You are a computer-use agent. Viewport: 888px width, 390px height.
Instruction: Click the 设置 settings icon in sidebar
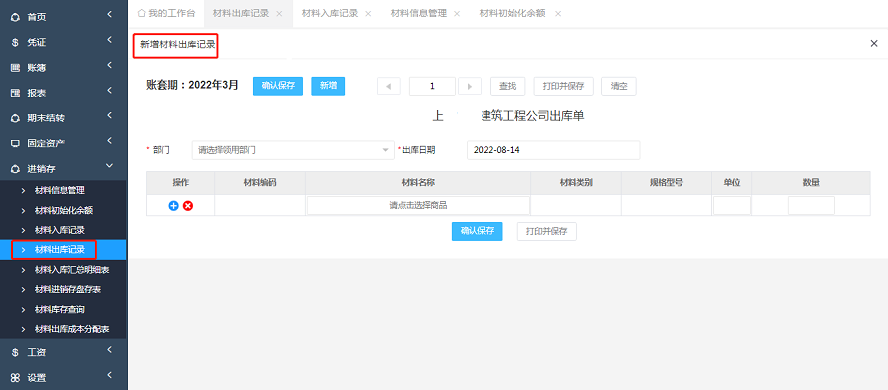coord(16,378)
